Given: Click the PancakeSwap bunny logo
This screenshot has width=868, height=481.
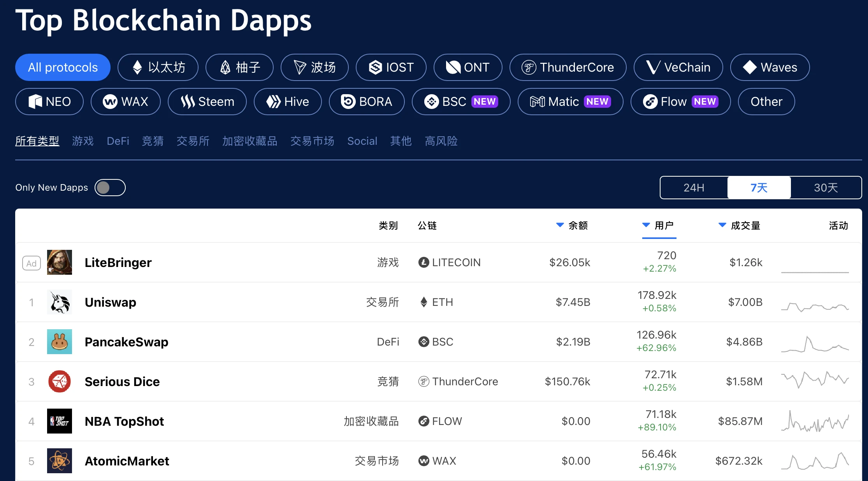Looking at the screenshot, I should (60, 342).
